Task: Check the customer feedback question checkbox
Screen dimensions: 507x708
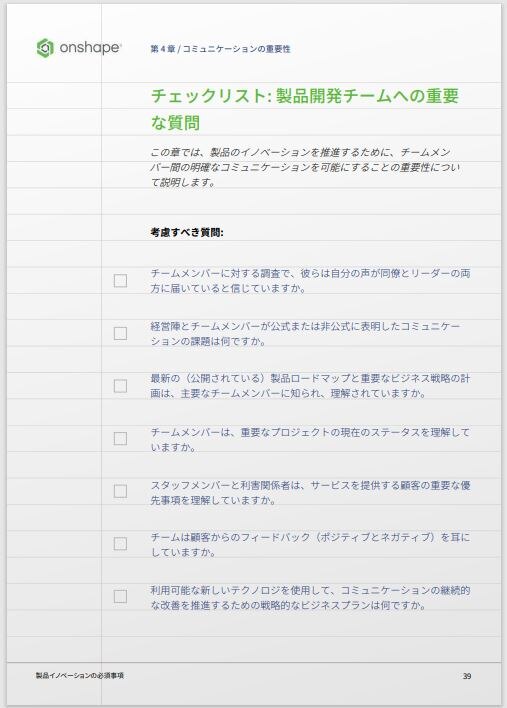Action: pyautogui.click(x=120, y=544)
